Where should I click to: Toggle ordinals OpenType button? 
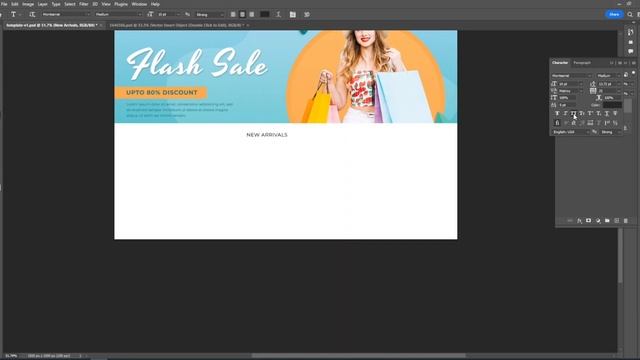coord(607,123)
